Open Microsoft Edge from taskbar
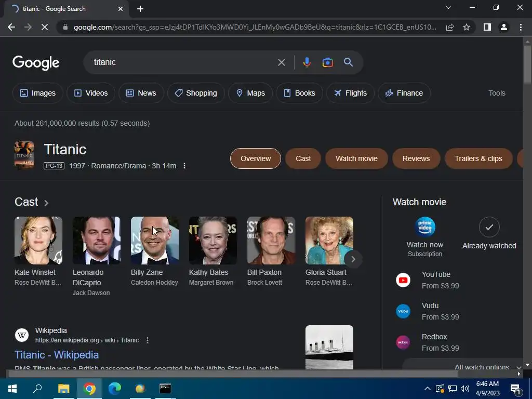532x399 pixels. 115,389
